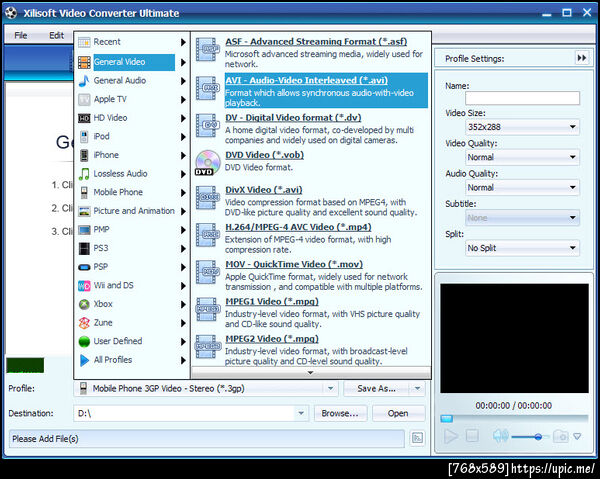Click the Browse... button
600x479 pixels.
[x=340, y=413]
